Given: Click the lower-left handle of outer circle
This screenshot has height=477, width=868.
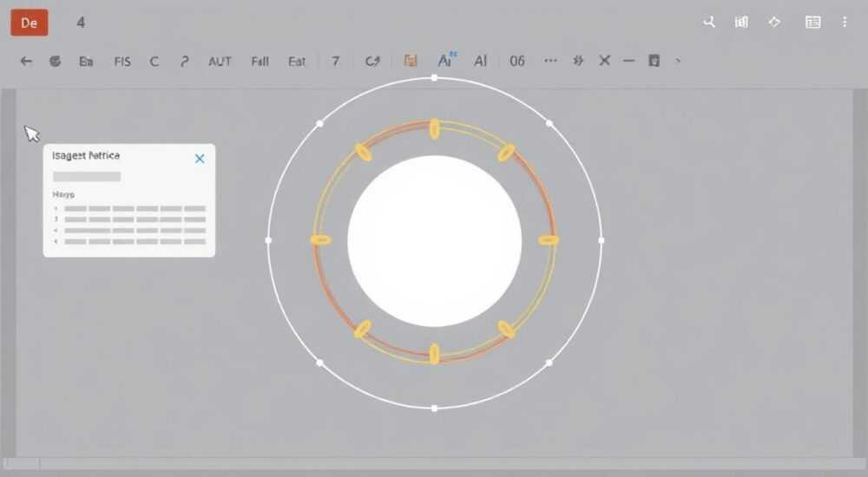Looking at the screenshot, I should (x=319, y=363).
